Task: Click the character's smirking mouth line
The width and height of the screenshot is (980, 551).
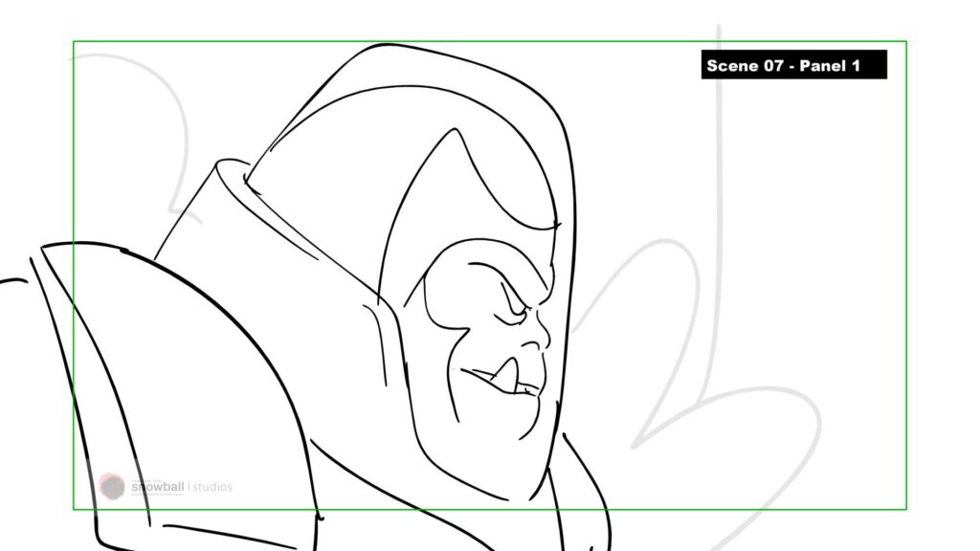Action: (479, 374)
